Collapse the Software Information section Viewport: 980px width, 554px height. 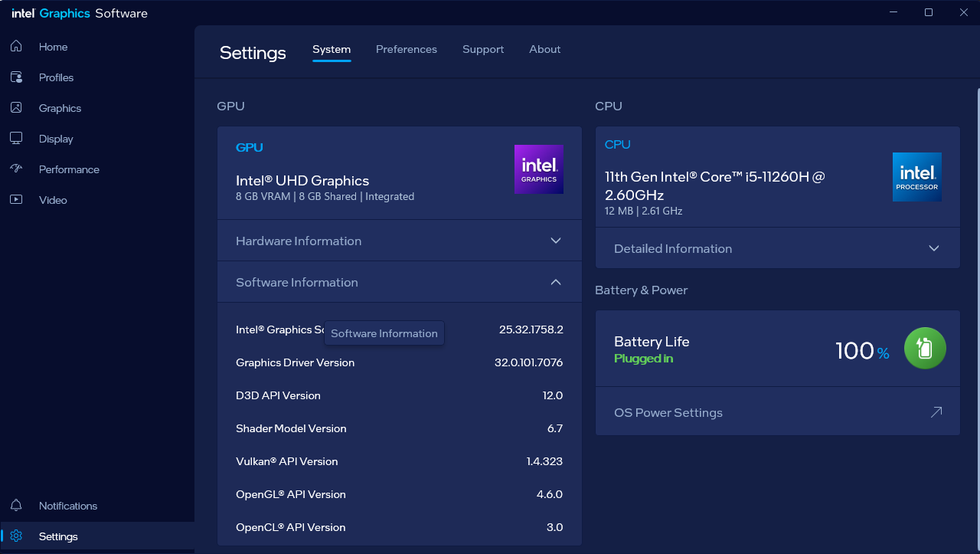pos(556,282)
